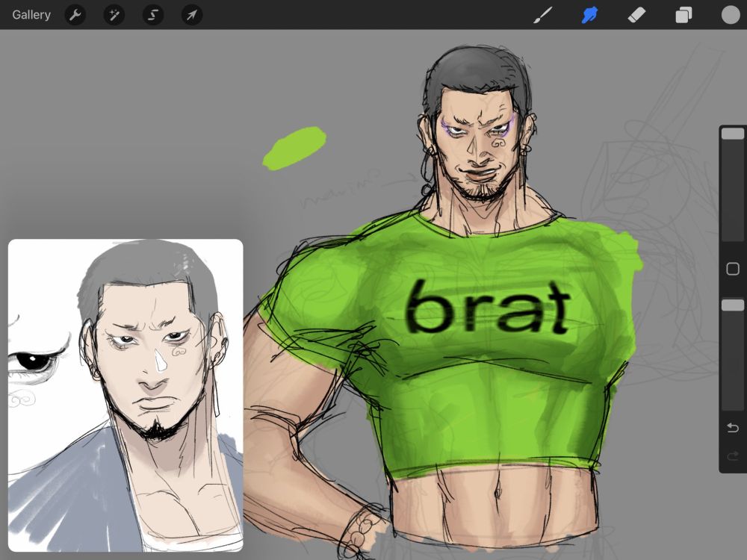Screen dimensions: 747x560
Task: Select the Smudge tool
Action: tap(590, 15)
